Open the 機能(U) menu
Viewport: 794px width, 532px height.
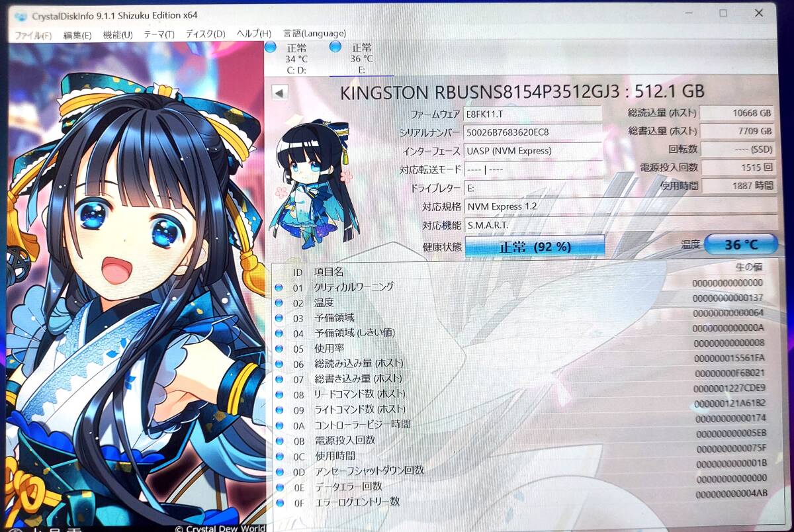[x=118, y=34]
